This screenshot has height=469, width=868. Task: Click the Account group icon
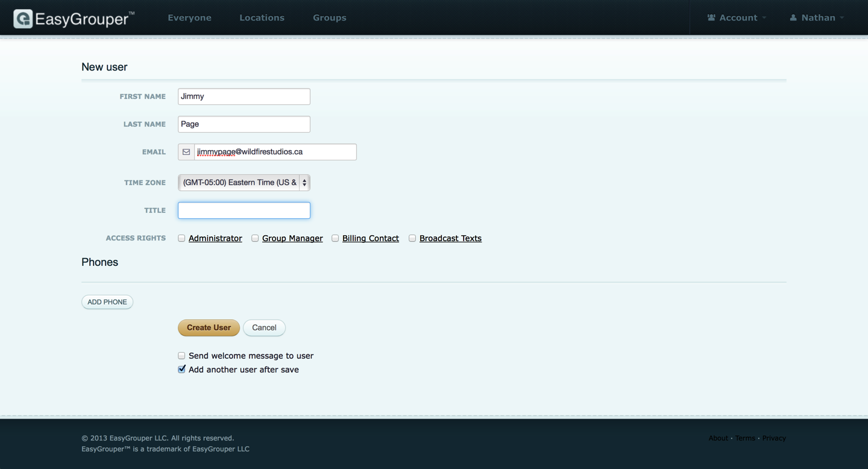click(711, 17)
